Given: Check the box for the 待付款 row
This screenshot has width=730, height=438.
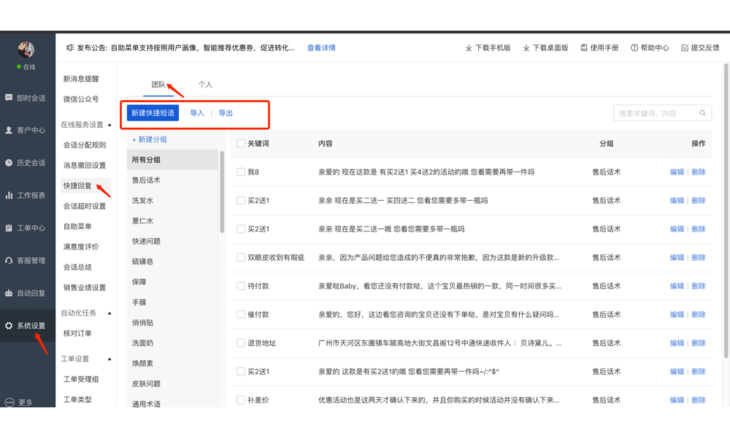Looking at the screenshot, I should [240, 286].
